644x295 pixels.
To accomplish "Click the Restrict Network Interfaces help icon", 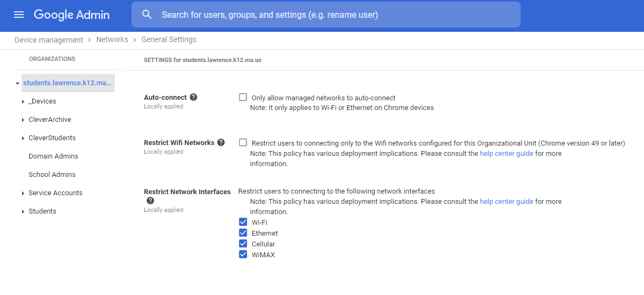I will click(150, 201).
